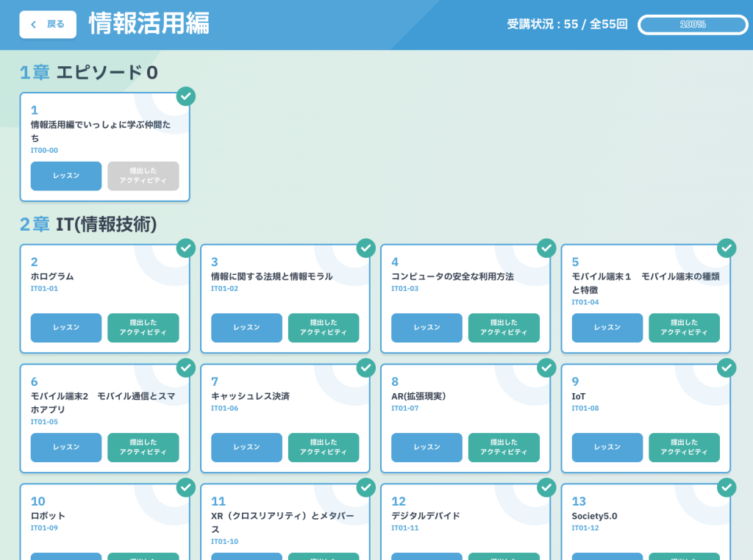The width and height of the screenshot is (753, 560).
Task: Click checkmark badge on AR(拡張現実) card
Action: 546,368
